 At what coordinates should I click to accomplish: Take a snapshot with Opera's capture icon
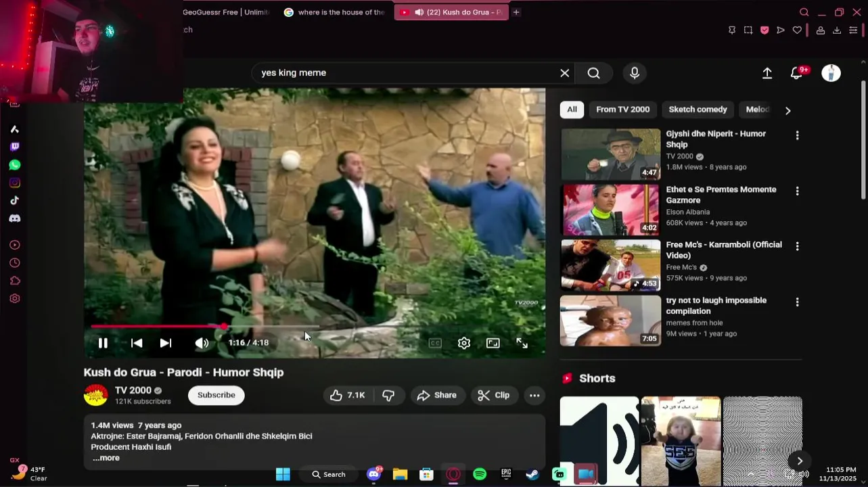pos(748,30)
